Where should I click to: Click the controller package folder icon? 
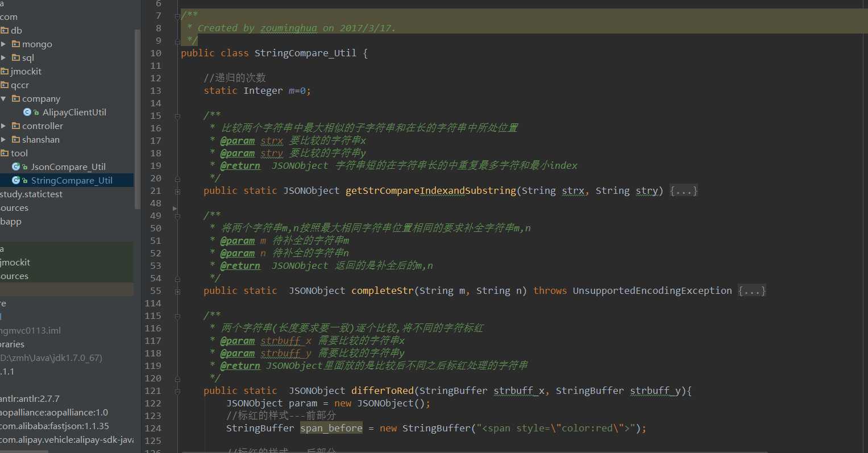click(x=16, y=126)
